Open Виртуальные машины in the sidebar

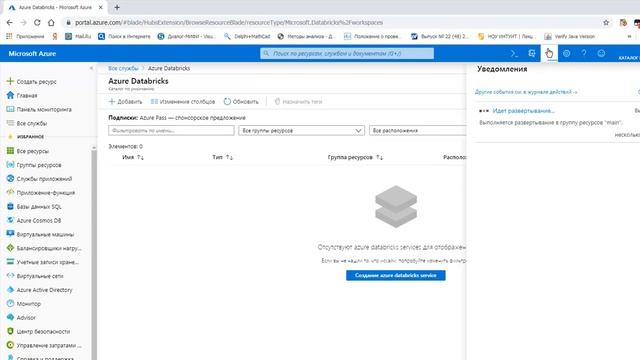pyautogui.click(x=45, y=234)
